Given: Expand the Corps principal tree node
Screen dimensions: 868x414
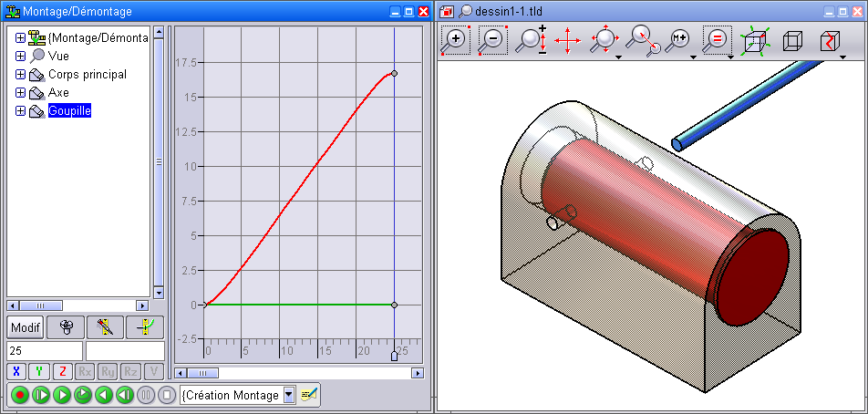Looking at the screenshot, I should [21, 75].
